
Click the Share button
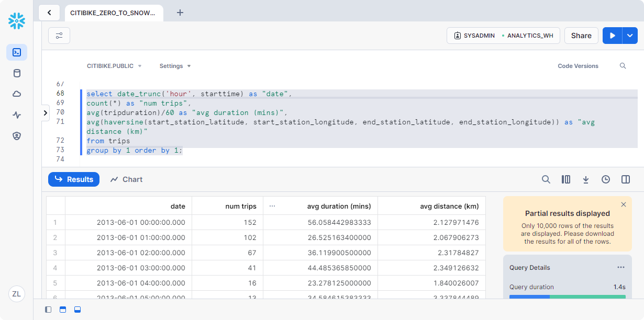[x=581, y=36]
